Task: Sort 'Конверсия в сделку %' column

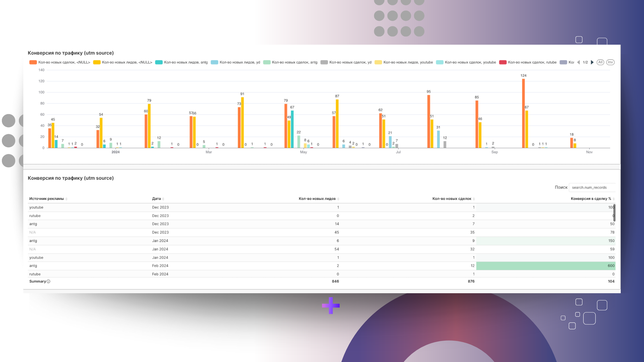Action: (613, 199)
